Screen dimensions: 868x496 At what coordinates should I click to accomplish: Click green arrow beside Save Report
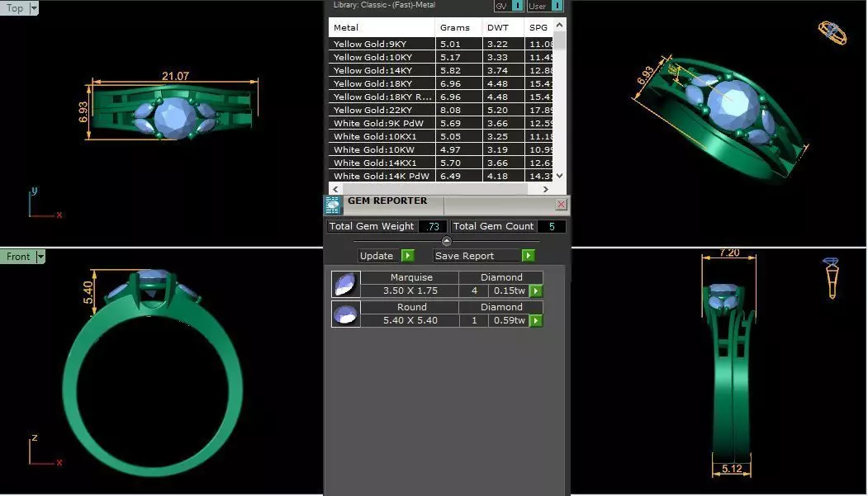tap(528, 256)
